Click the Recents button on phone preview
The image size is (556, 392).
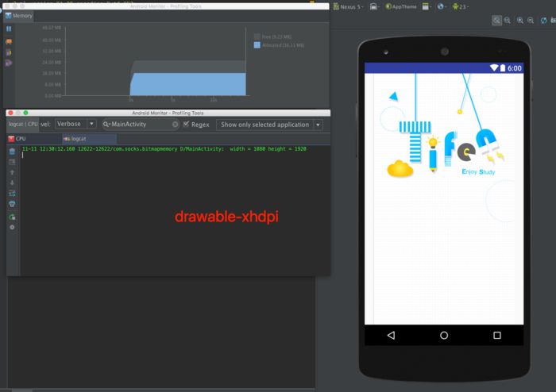pyautogui.click(x=497, y=335)
